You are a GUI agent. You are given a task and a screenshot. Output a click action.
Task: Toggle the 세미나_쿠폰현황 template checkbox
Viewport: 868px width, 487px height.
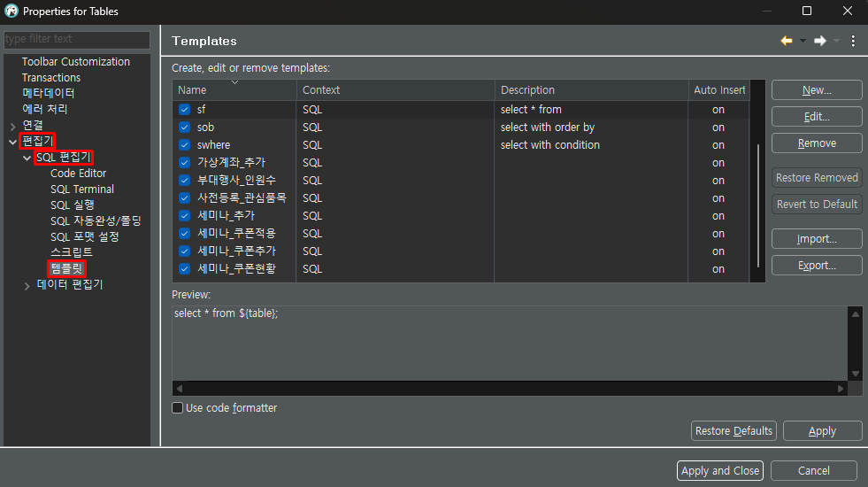184,269
